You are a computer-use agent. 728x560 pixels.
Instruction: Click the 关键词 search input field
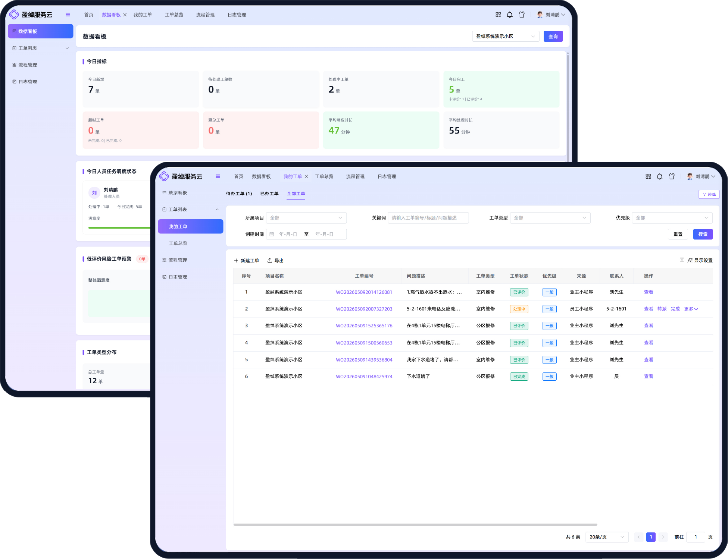click(x=428, y=218)
